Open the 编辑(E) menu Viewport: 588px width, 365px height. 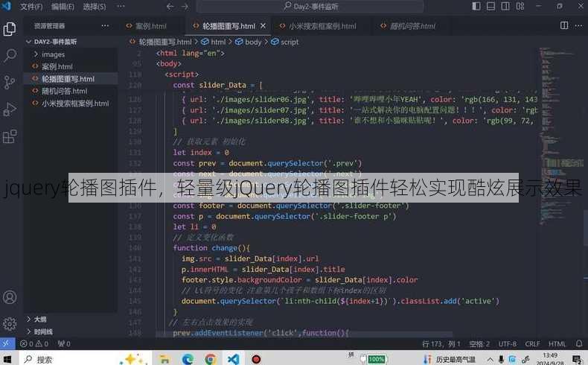[x=63, y=7]
